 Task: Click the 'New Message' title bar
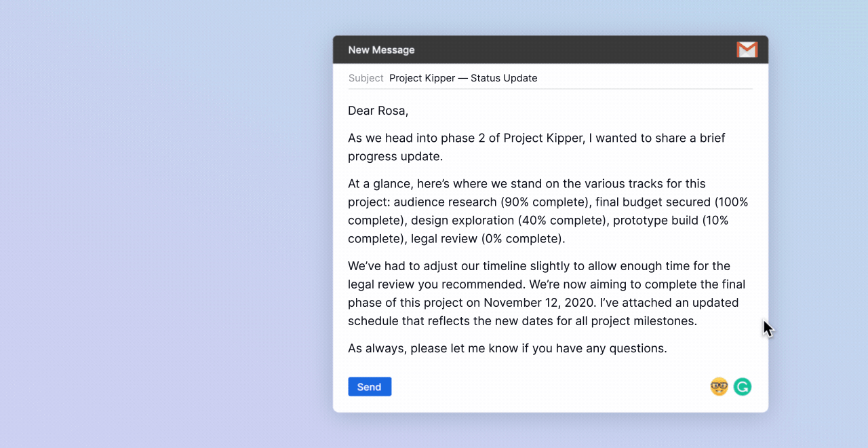(x=381, y=50)
